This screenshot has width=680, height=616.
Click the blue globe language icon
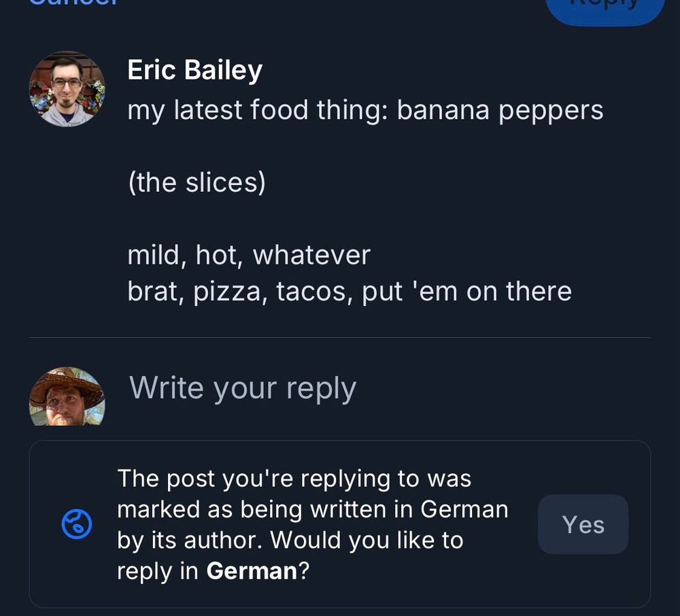(x=76, y=525)
